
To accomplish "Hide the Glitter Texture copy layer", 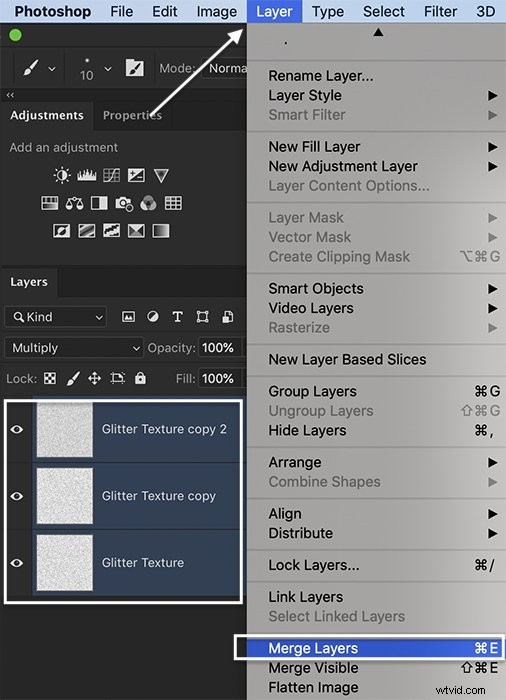I will [x=17, y=496].
